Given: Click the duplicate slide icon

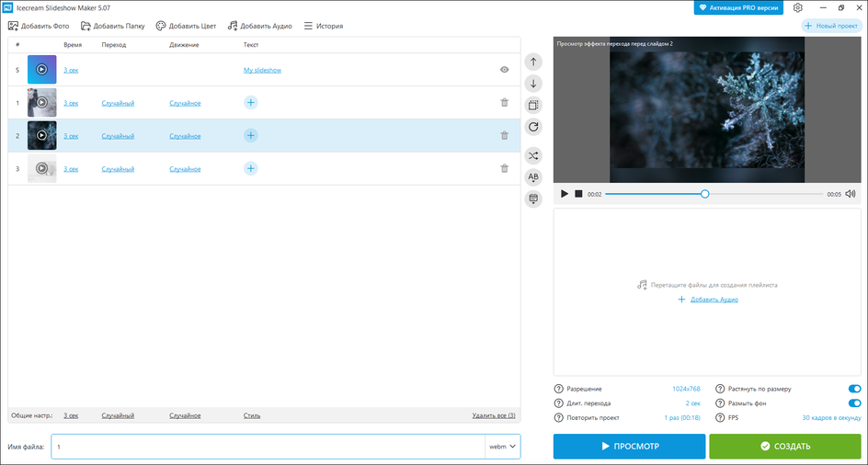Looking at the screenshot, I should (x=533, y=105).
